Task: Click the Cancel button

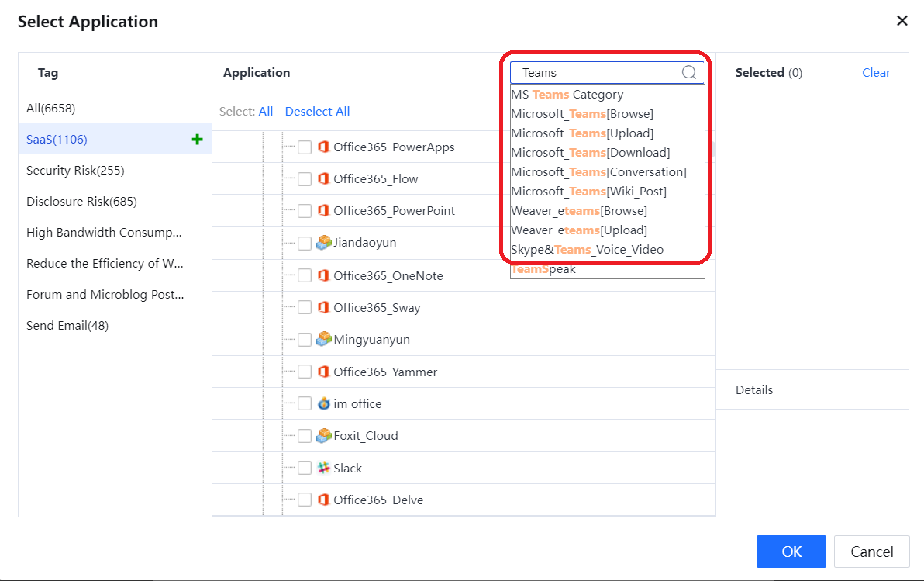Action: pyautogui.click(x=872, y=552)
